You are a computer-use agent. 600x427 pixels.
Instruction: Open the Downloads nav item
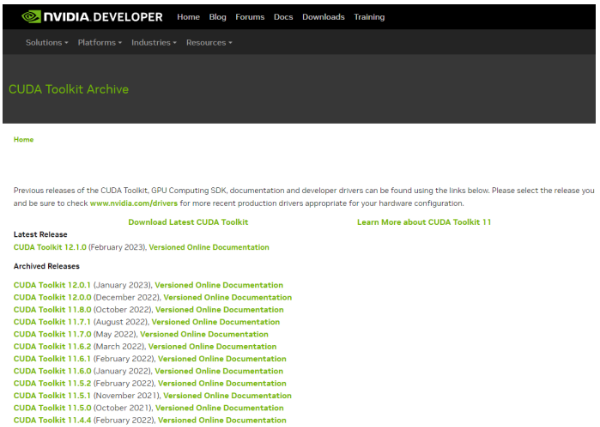[323, 17]
